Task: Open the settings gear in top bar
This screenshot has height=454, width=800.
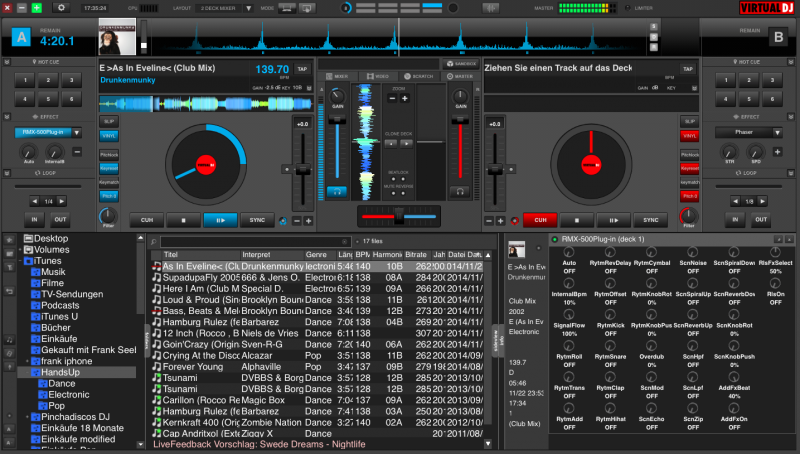Action: pos(61,8)
